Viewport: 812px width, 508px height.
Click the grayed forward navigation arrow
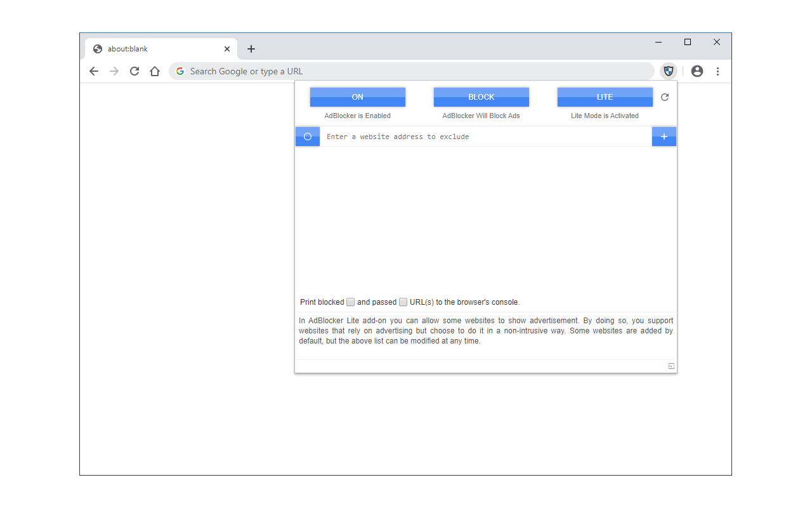coord(114,71)
